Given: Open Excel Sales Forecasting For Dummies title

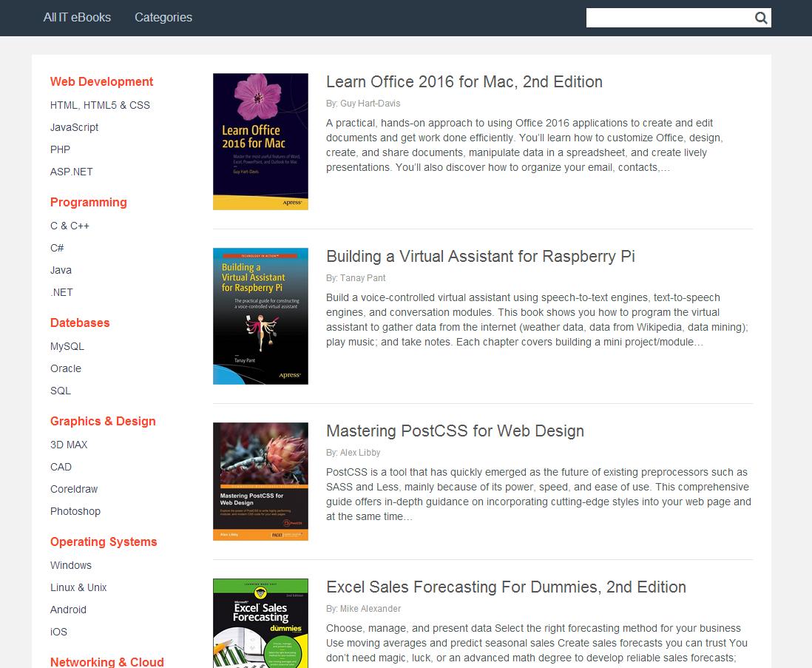Looking at the screenshot, I should pos(506,587).
